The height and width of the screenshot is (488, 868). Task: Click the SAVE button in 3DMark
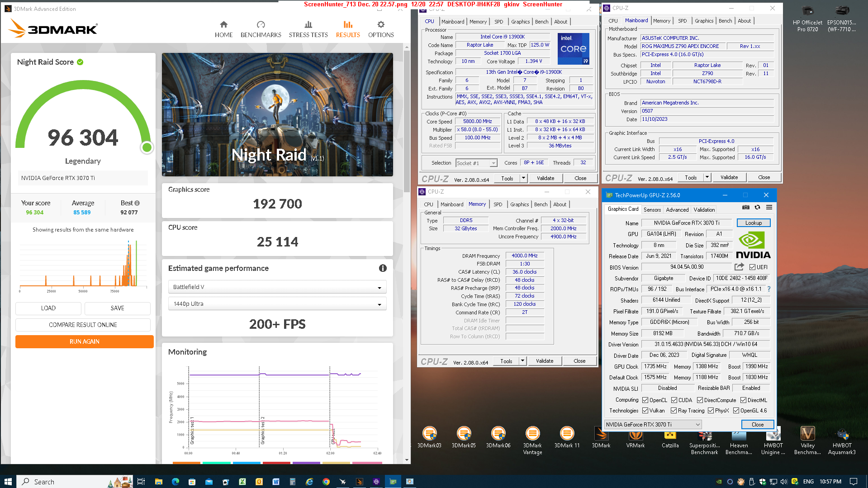point(118,308)
